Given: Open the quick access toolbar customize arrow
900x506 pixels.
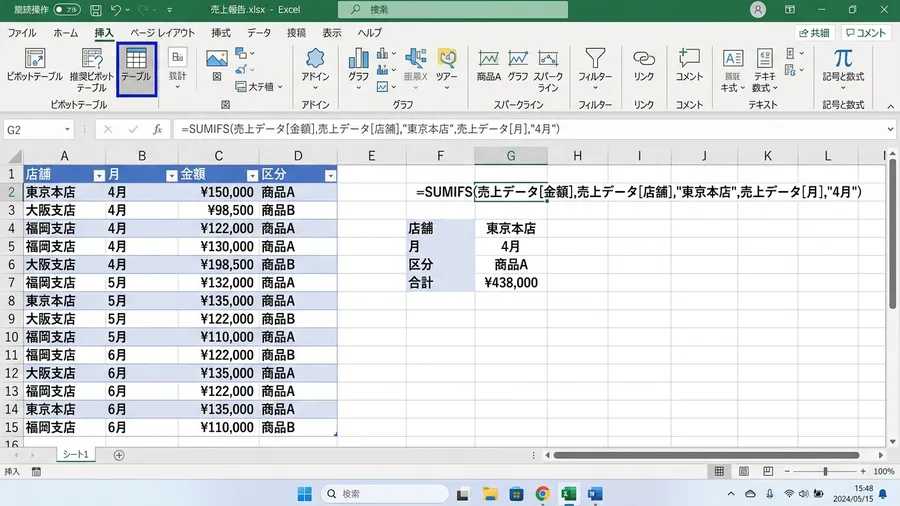Looking at the screenshot, I should point(169,10).
